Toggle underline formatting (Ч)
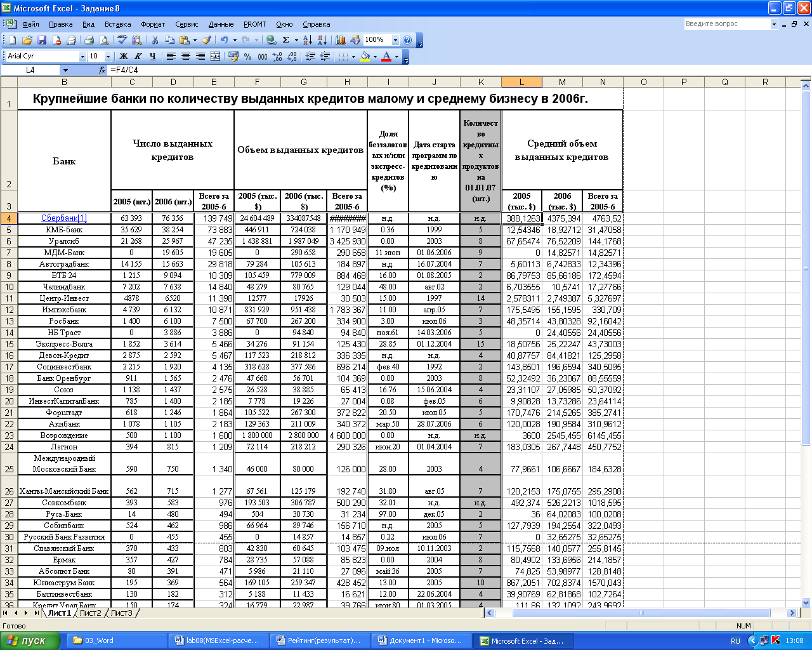Screen dimensions: 812x650 [152, 56]
